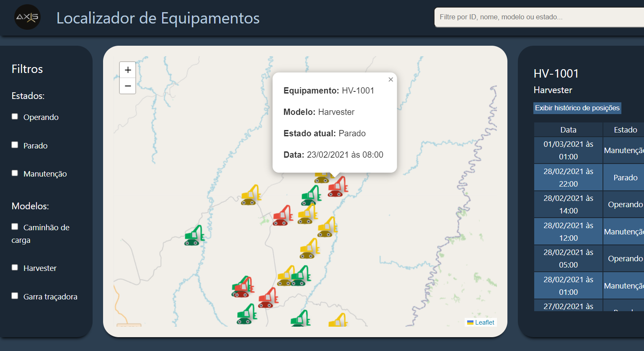This screenshot has height=351, width=644.
Task: Click the Ukrainian flag icon in Leaflet attribution
Action: point(471,322)
